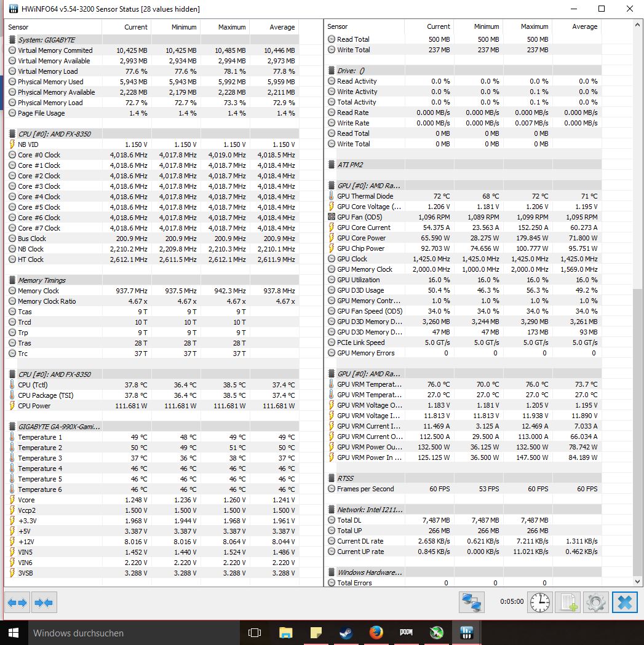The height and width of the screenshot is (645, 644).
Task: Select the ATI PM2 group header
Action: (x=463, y=165)
